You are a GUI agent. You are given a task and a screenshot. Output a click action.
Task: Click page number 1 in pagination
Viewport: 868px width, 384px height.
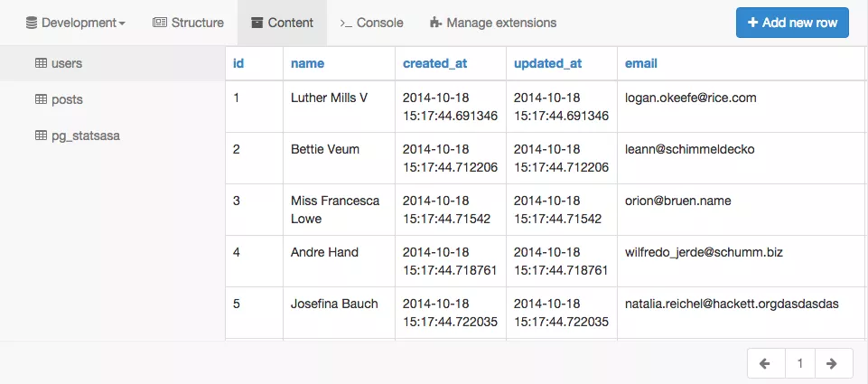click(799, 364)
